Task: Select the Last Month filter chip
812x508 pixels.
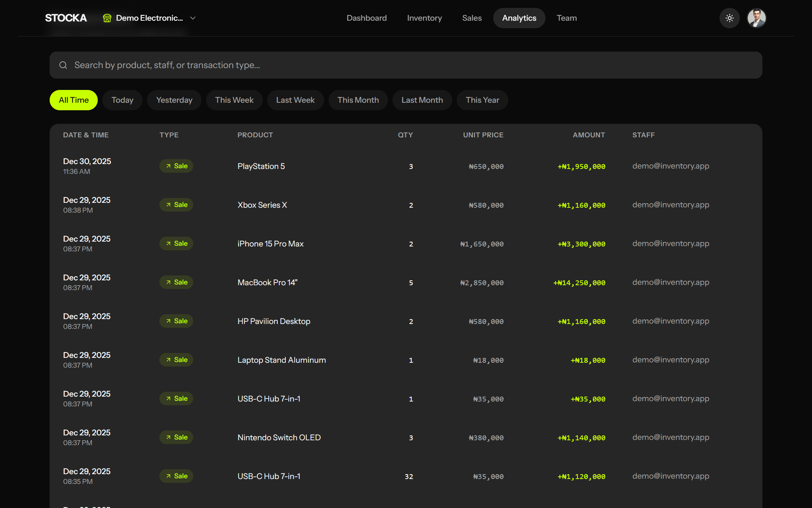Action: click(422, 100)
